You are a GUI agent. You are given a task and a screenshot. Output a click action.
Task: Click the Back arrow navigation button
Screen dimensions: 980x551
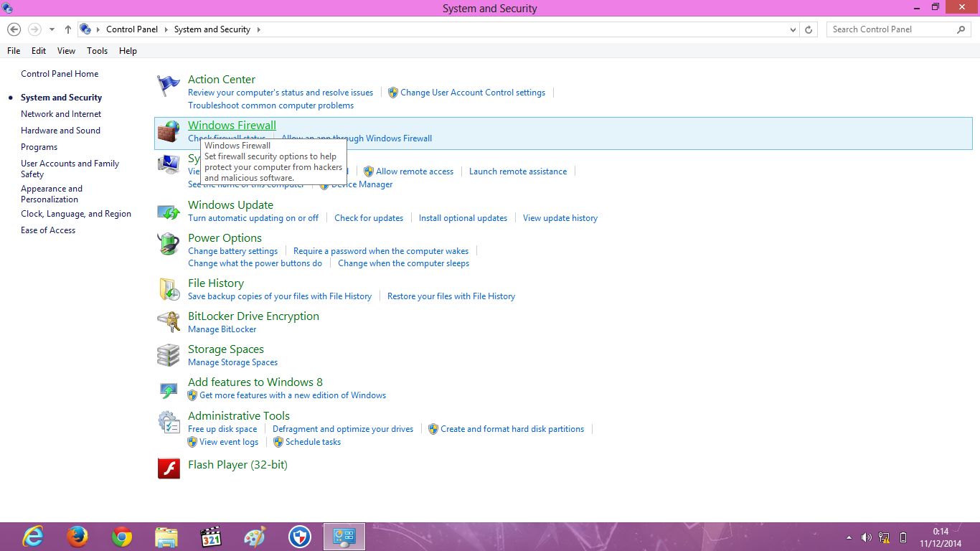coord(14,29)
